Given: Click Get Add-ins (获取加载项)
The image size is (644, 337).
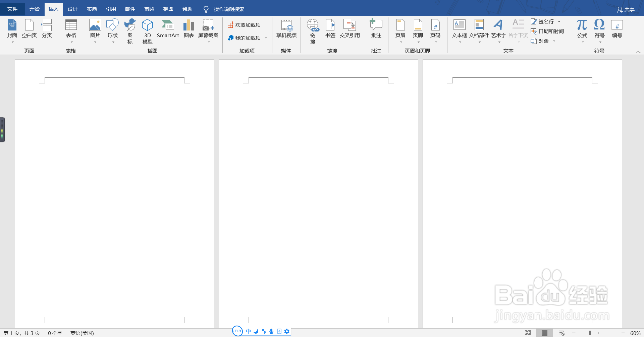Looking at the screenshot, I should tap(244, 25).
